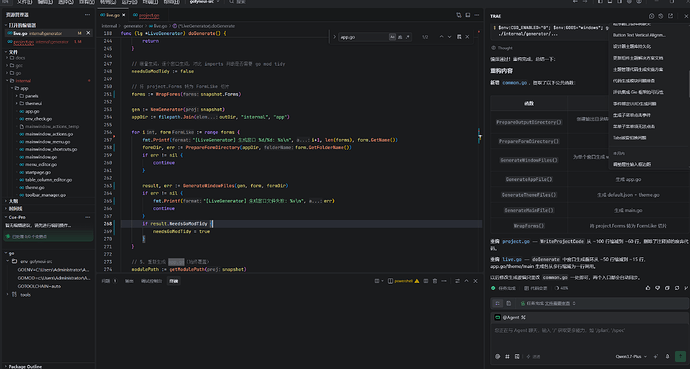The height and width of the screenshot is (369, 690).
Task: Open mainwindow_menu.go in the file tree
Action: click(x=48, y=142)
